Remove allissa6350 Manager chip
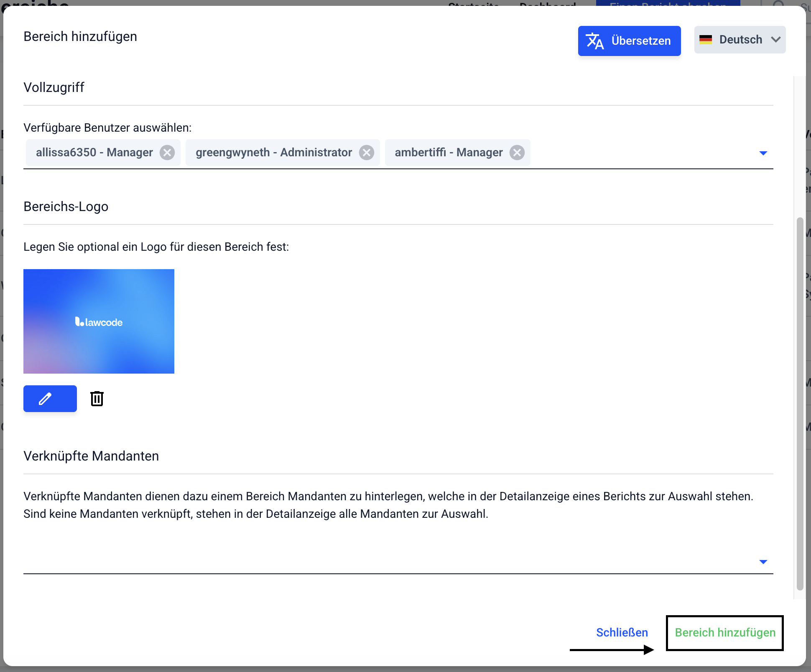Screen dimensions: 811x672 (x=167, y=153)
